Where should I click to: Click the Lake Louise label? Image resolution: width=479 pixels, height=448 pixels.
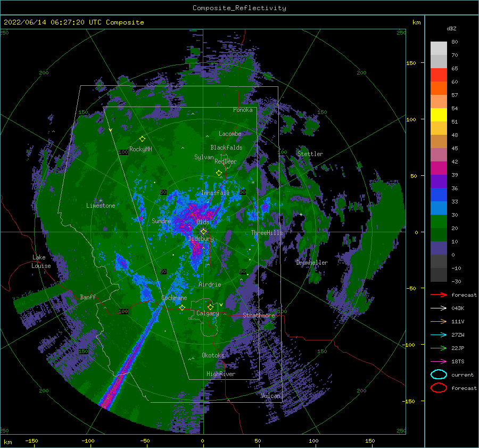[x=41, y=262]
